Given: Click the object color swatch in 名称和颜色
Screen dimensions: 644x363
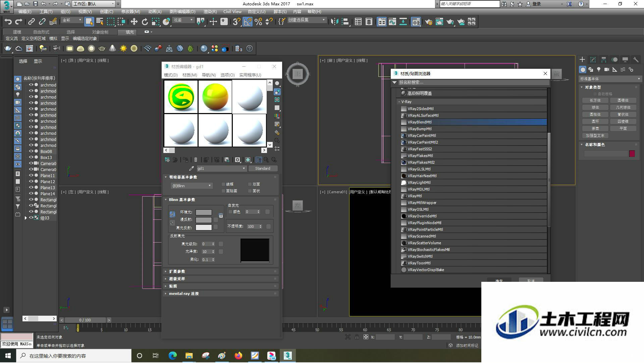Looking at the screenshot, I should click(x=632, y=154).
